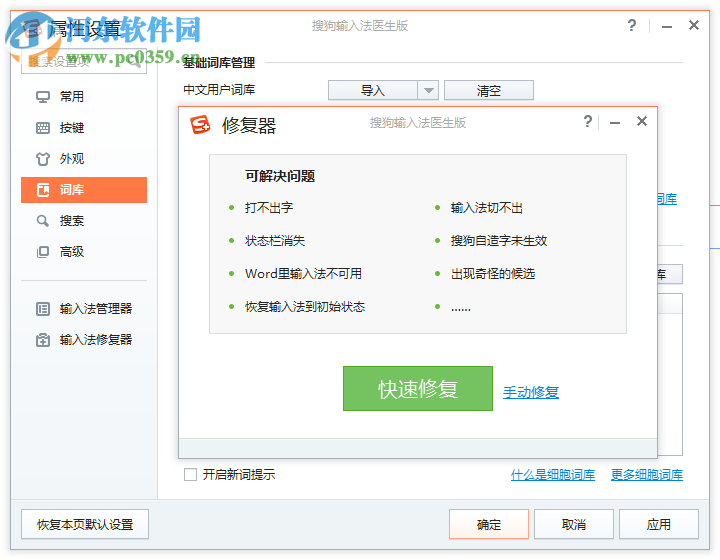Click 清空 to clear user dictionary

coord(489,90)
